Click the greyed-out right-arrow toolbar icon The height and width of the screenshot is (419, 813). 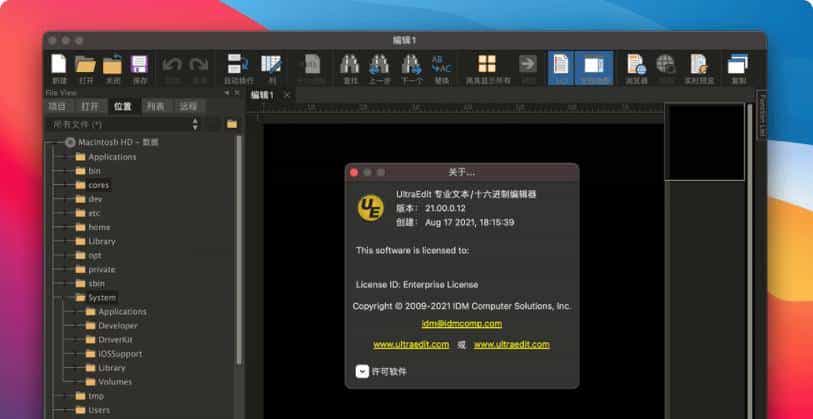[x=528, y=64]
